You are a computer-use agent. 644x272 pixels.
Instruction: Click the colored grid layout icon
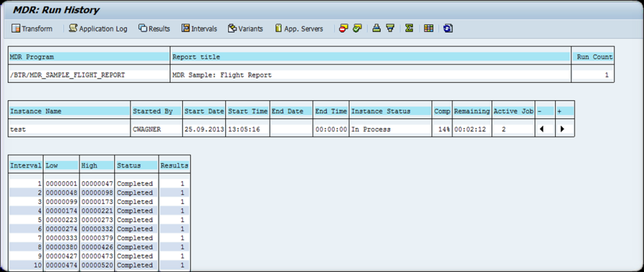pos(429,28)
